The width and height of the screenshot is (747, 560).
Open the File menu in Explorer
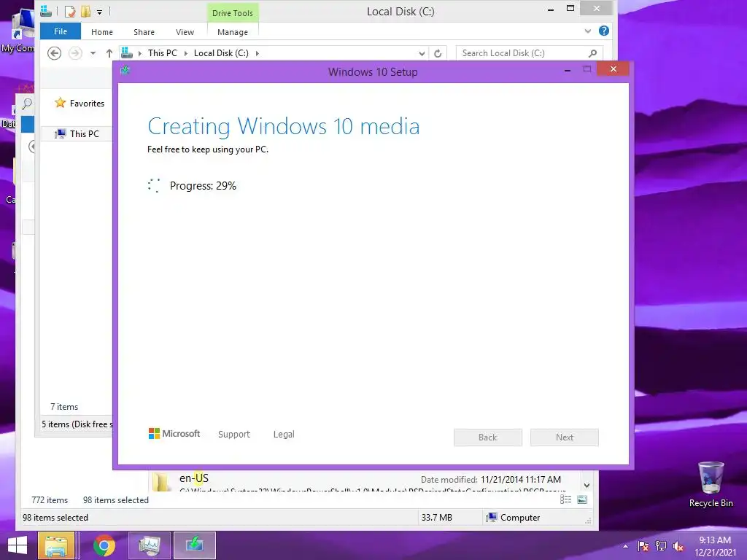pyautogui.click(x=61, y=31)
